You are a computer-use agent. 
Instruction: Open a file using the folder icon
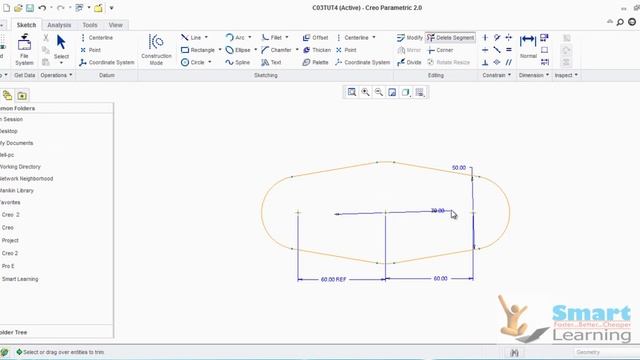point(18,8)
